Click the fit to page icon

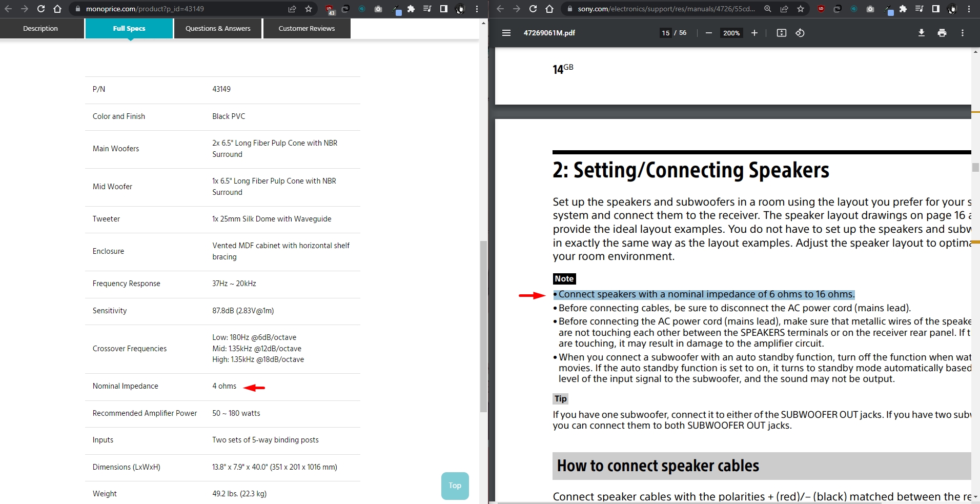[781, 33]
